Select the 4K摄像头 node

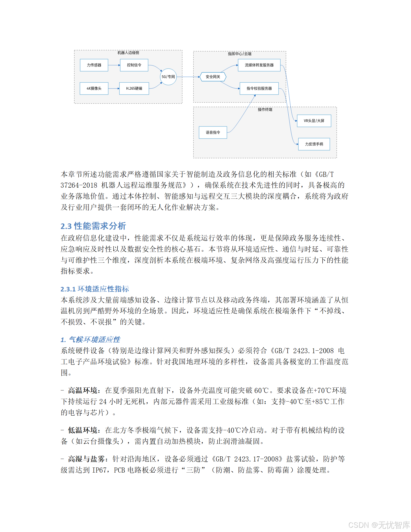94,88
